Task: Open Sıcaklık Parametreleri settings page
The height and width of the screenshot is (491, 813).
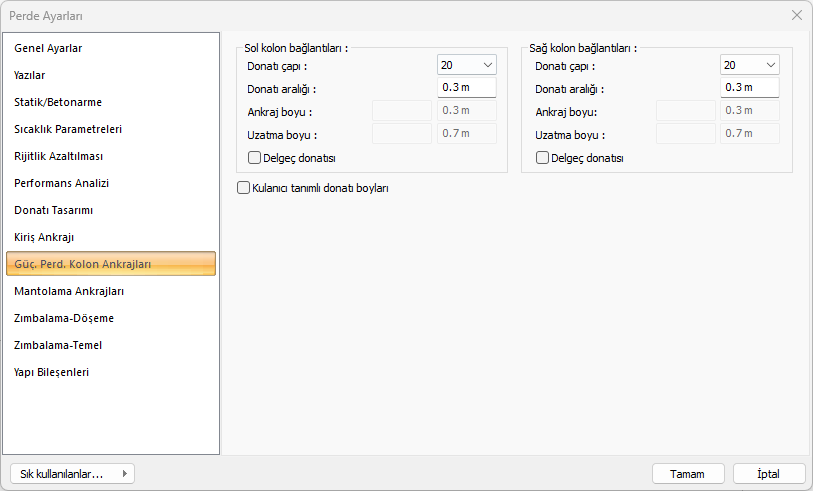Action: coord(68,129)
